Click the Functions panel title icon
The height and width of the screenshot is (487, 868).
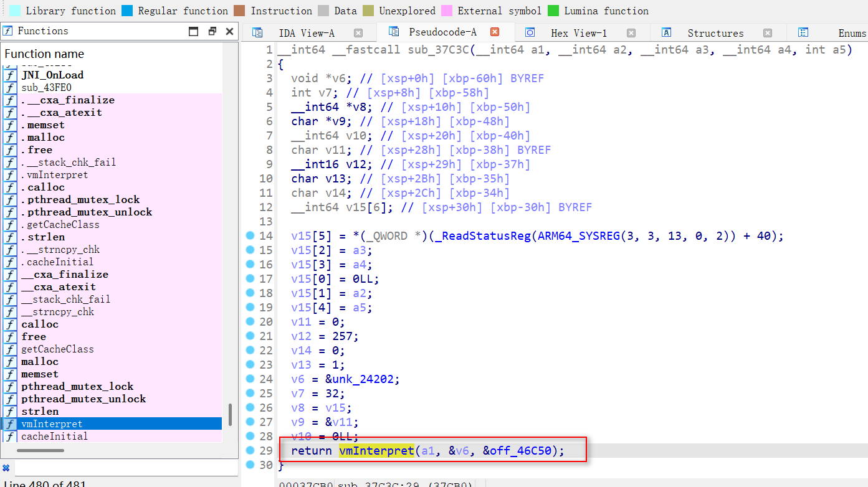point(8,31)
